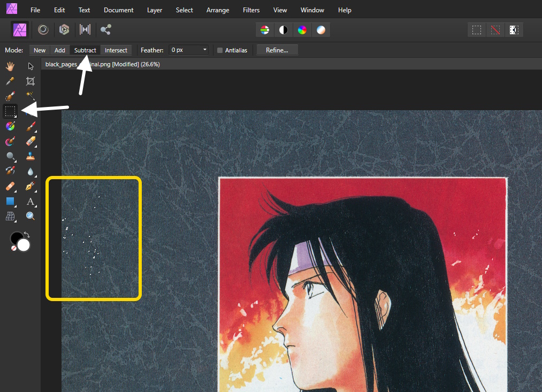Open the Layer menu
The image size is (542, 392).
155,10
